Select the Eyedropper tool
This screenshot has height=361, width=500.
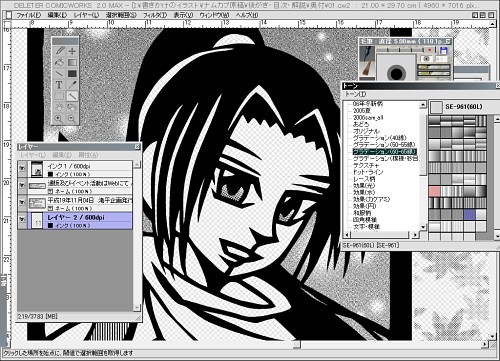72,85
